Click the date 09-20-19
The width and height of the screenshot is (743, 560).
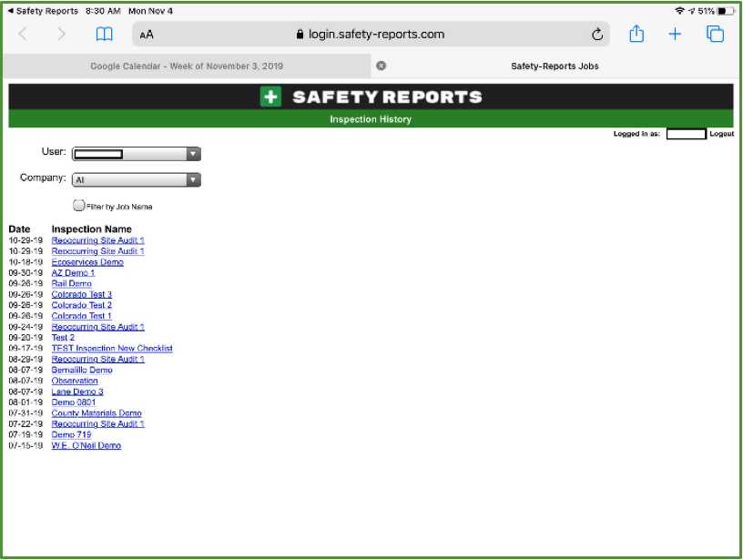tap(25, 338)
